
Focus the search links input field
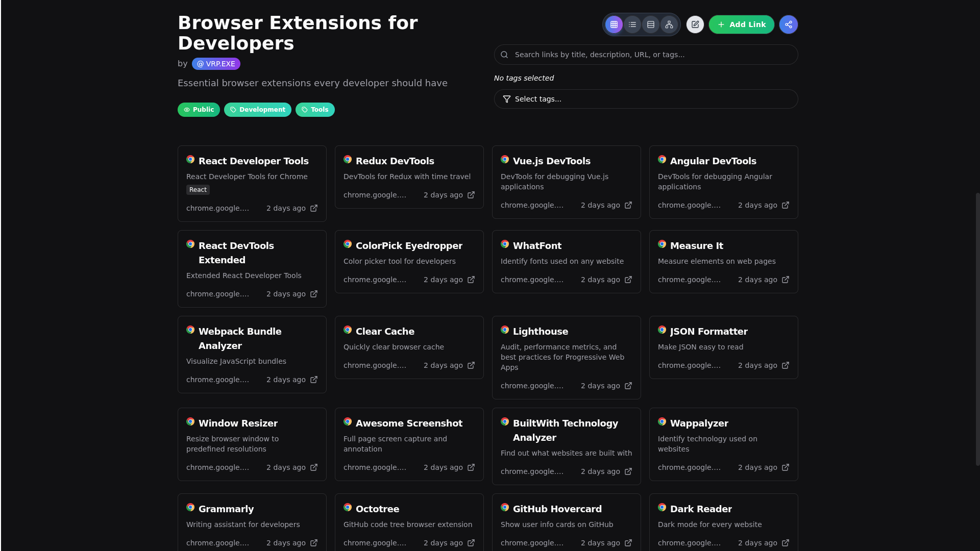coord(646,55)
